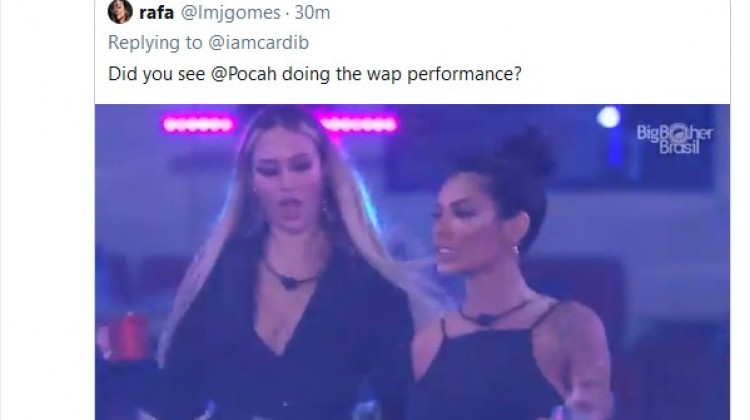Open the @lmjgomes handle profile
The width and height of the screenshot is (750, 420).
[x=231, y=13]
